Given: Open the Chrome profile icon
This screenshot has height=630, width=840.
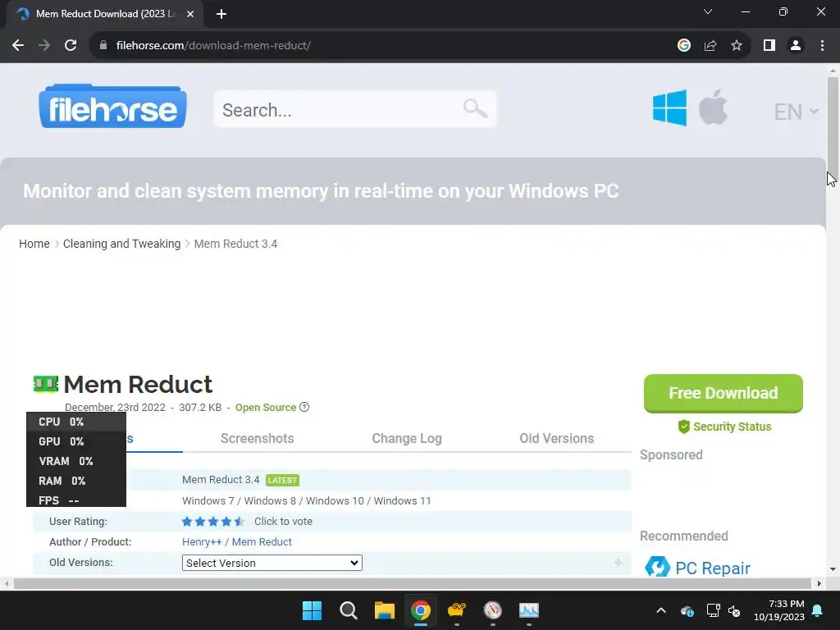Looking at the screenshot, I should pyautogui.click(x=796, y=45).
